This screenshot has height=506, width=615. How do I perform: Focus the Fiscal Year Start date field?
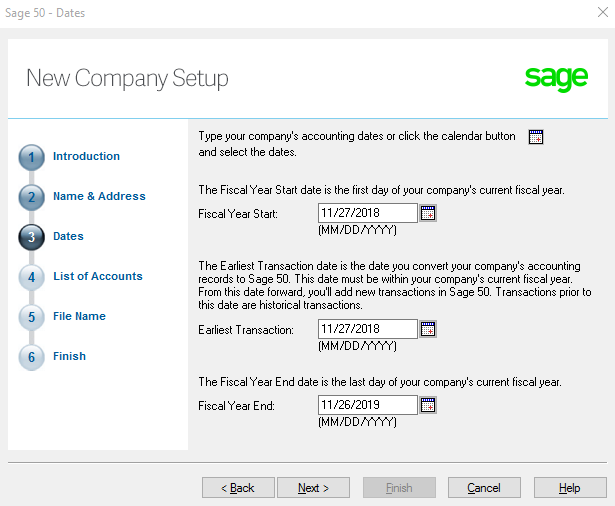(x=368, y=213)
